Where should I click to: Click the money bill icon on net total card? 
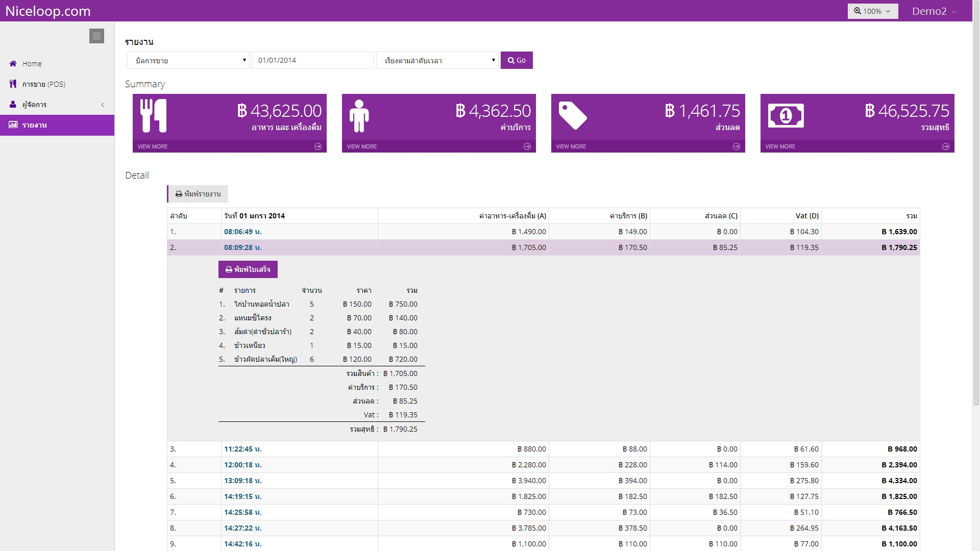786,116
